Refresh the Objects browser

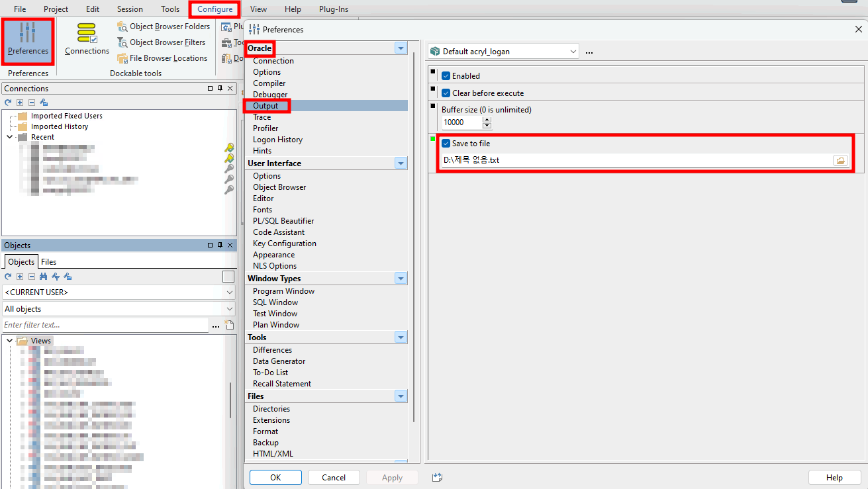8,277
